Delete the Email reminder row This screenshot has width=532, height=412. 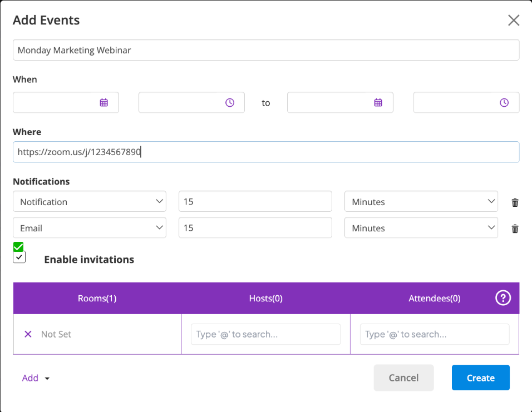(515, 229)
